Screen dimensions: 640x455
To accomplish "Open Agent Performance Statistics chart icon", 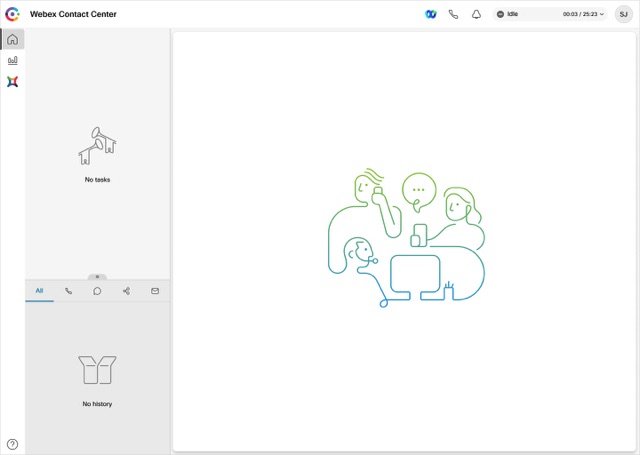I will (x=13, y=61).
